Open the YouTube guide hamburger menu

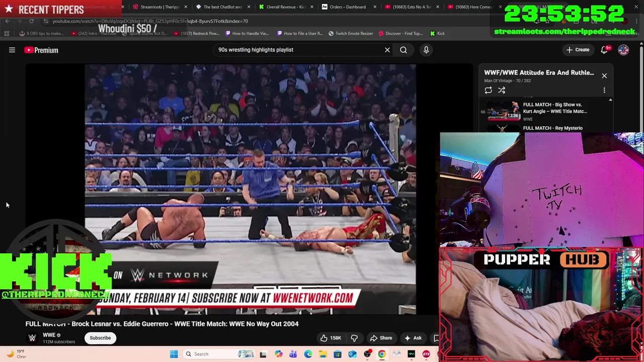12,50
